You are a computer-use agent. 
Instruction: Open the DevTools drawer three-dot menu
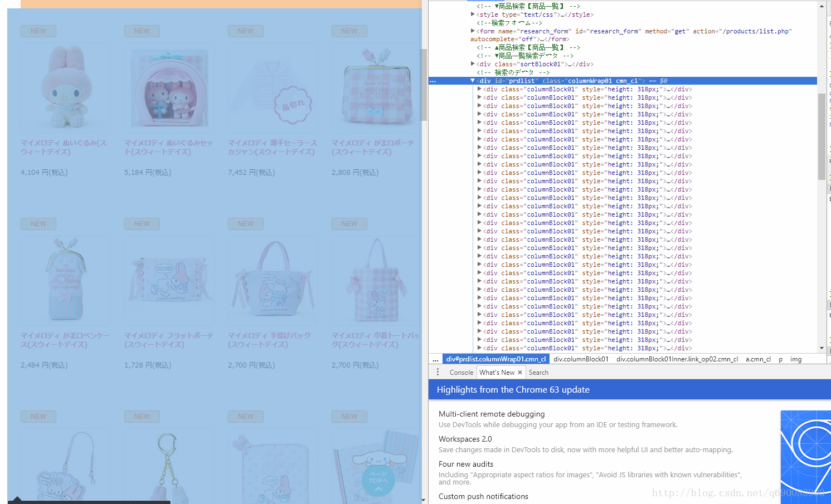click(438, 372)
